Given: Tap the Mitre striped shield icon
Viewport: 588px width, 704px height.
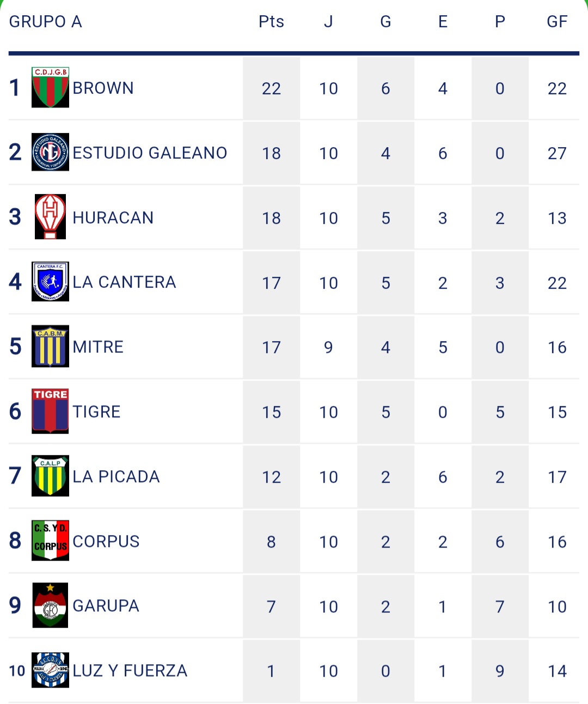Looking at the screenshot, I should tap(50, 347).
